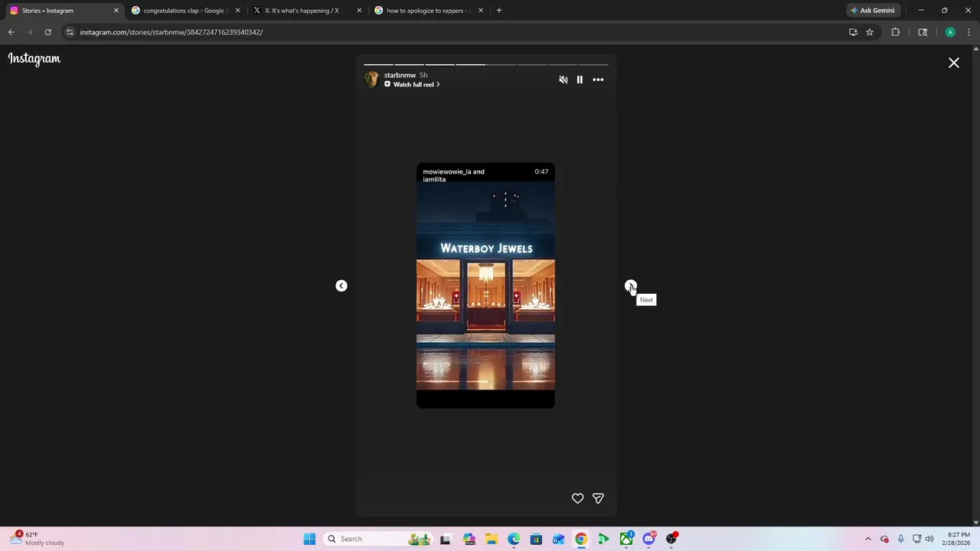Open the Windows Start menu
Image resolution: width=980 pixels, height=551 pixels.
coord(309,539)
